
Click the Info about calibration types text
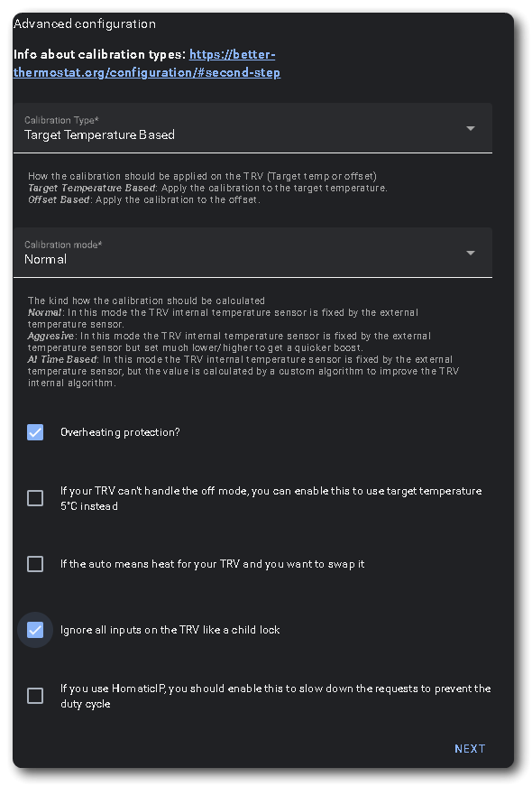100,54
